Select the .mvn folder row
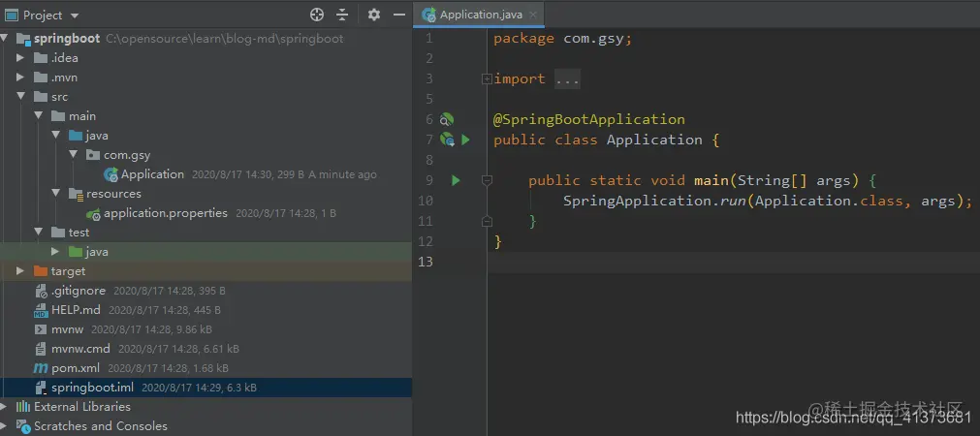Image resolution: width=980 pixels, height=436 pixels. tap(205, 78)
